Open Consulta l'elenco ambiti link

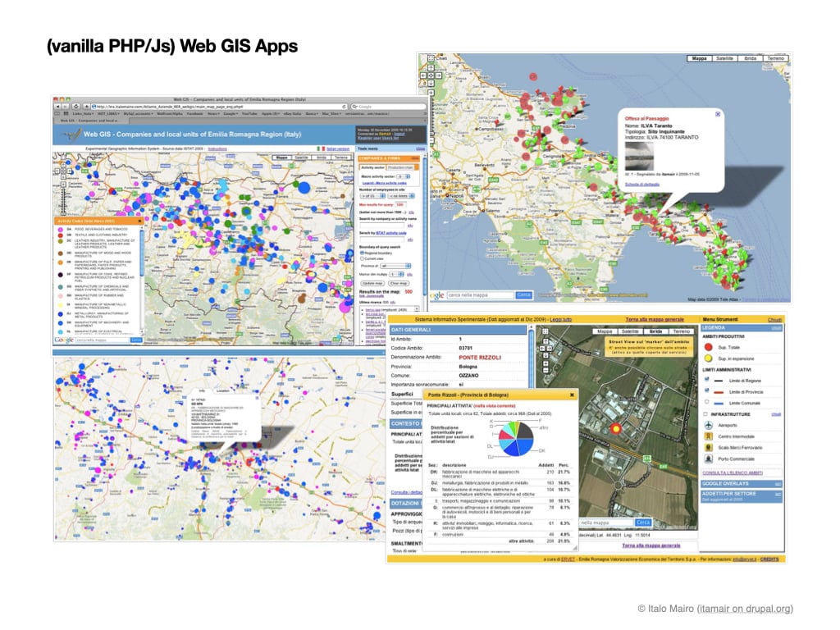point(733,473)
